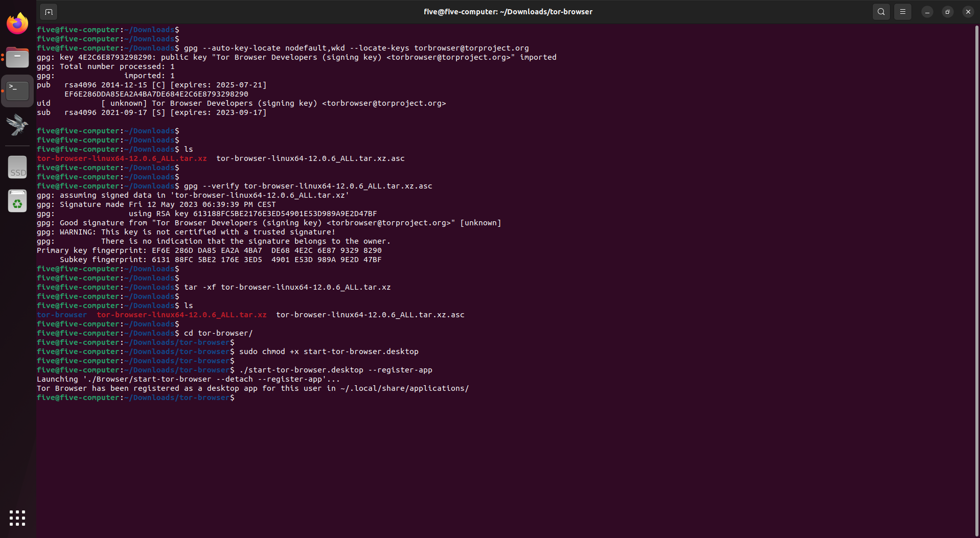Viewport: 980px width, 538px height.
Task: Click the 'Signature made Fri 12 May 2023' line
Action: [x=156, y=204]
